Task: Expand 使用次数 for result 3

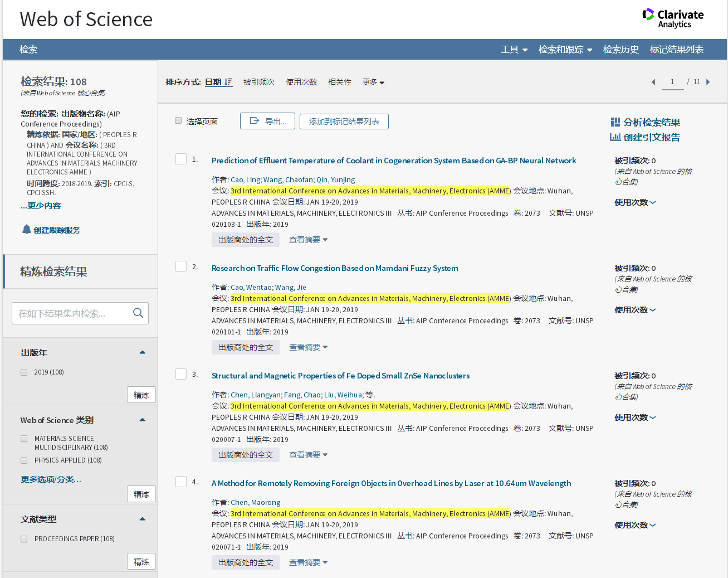Action: point(635,417)
